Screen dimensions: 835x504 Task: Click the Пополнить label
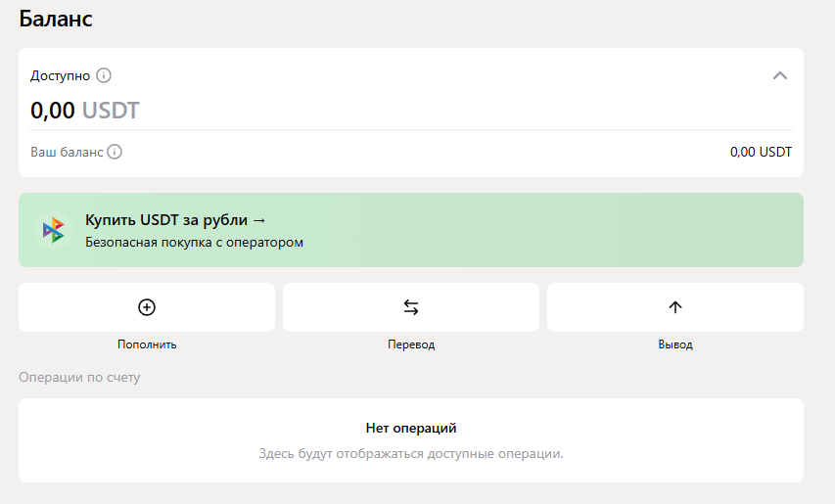click(x=147, y=344)
